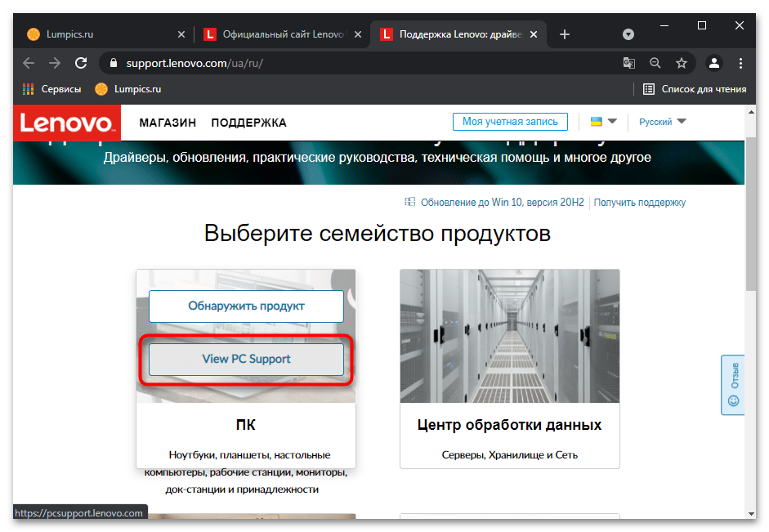The image size is (769, 532).
Task: Open the Chrome profile avatar icon
Action: pos(714,63)
